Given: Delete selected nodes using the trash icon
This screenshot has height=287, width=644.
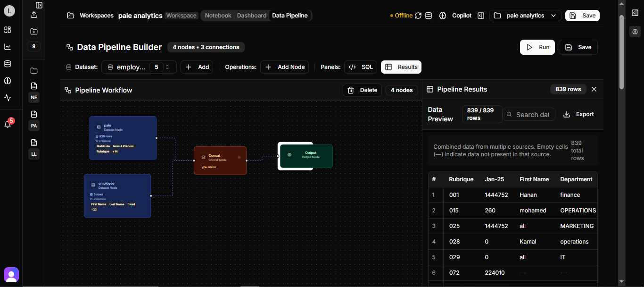Looking at the screenshot, I should [x=351, y=90].
